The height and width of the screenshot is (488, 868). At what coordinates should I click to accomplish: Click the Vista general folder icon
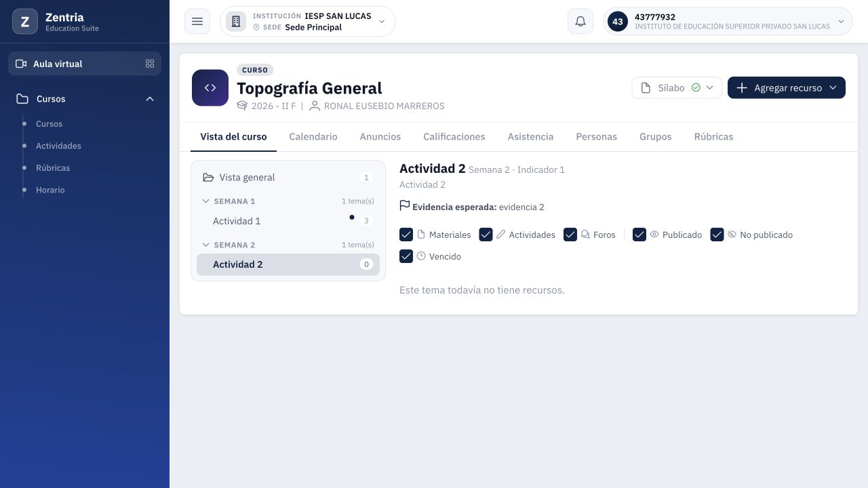pyautogui.click(x=208, y=178)
